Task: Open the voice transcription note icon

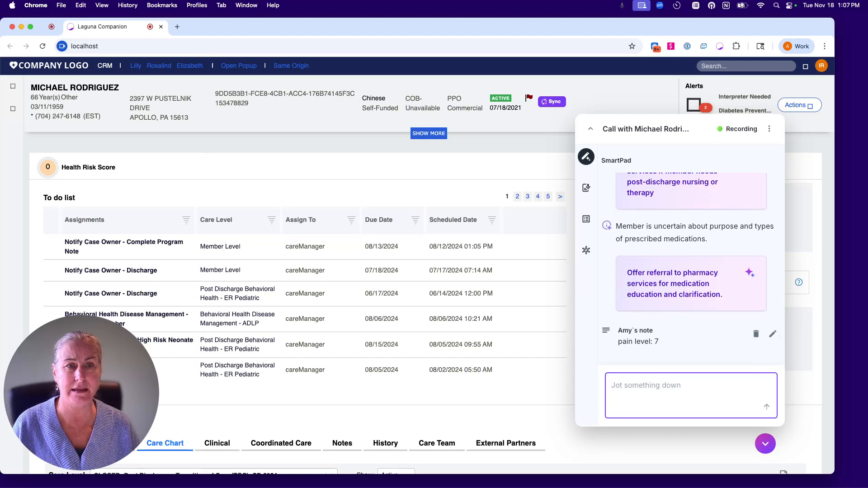Action: (x=586, y=188)
